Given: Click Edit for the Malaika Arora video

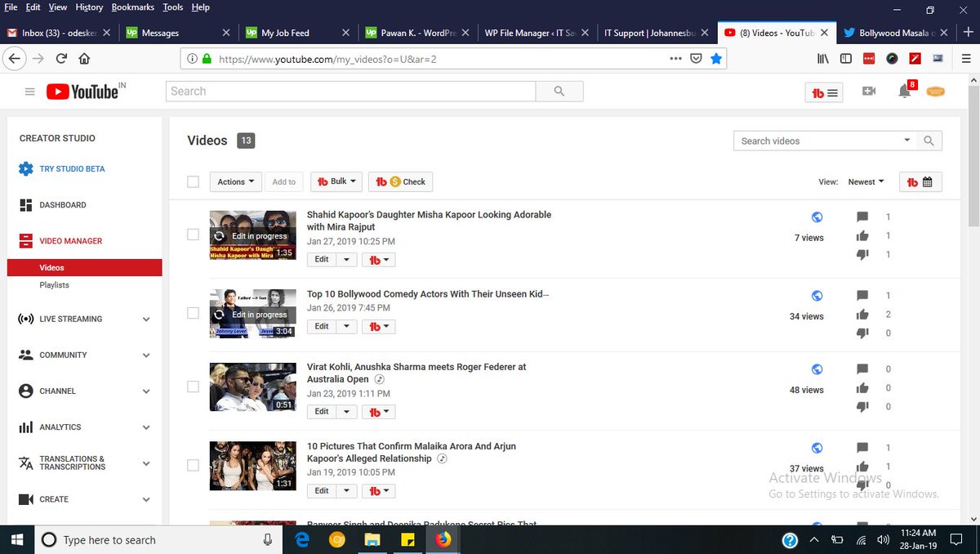Looking at the screenshot, I should tap(322, 491).
